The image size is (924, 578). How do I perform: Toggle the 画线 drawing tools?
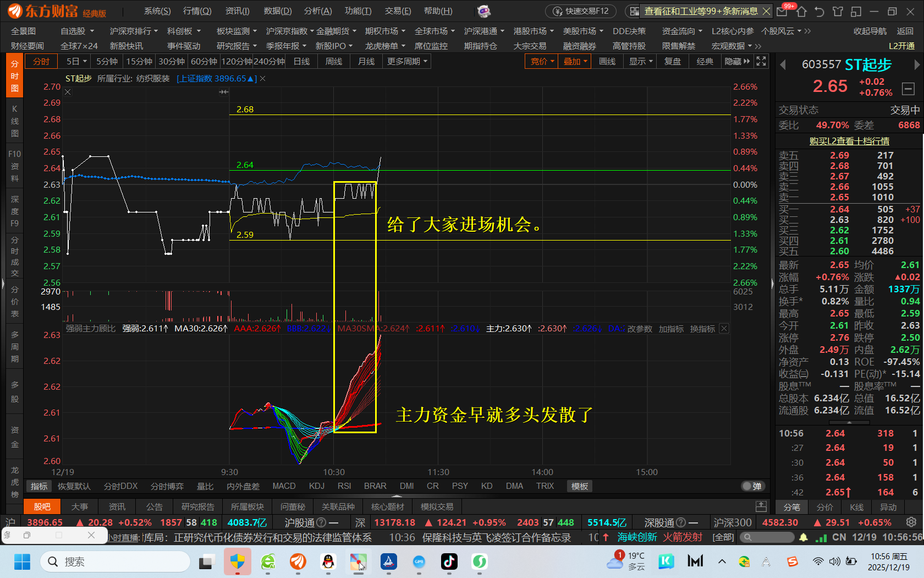pos(607,61)
